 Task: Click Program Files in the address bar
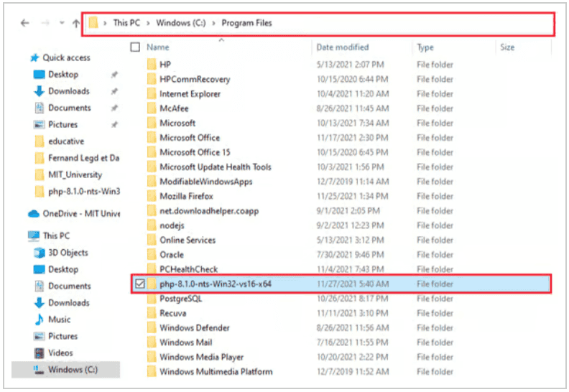point(246,24)
